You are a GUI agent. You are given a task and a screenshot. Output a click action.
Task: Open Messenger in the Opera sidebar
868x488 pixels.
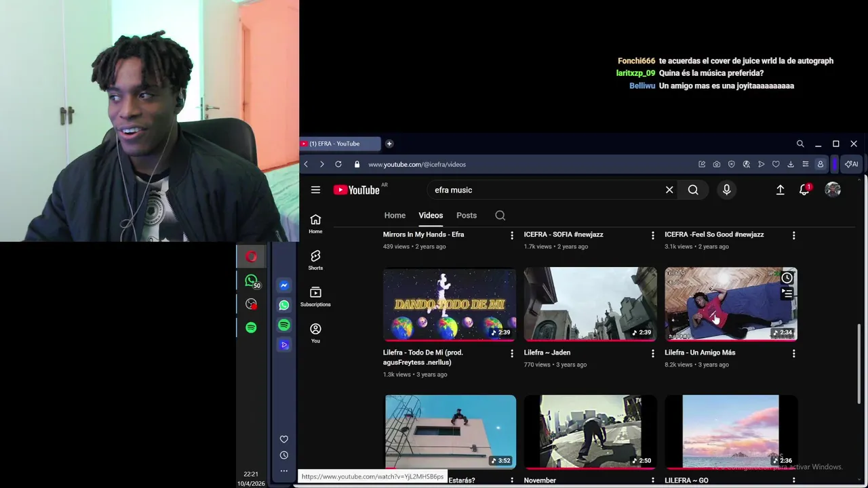point(284,285)
